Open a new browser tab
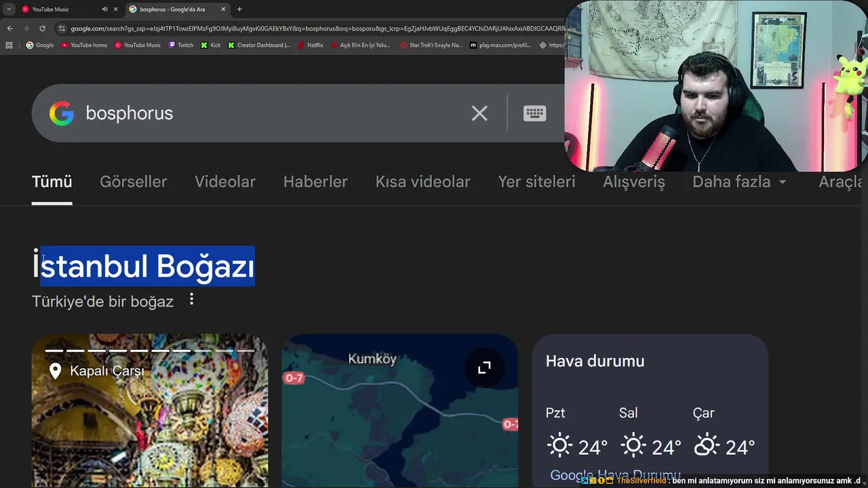868x488 pixels. pyautogui.click(x=239, y=9)
